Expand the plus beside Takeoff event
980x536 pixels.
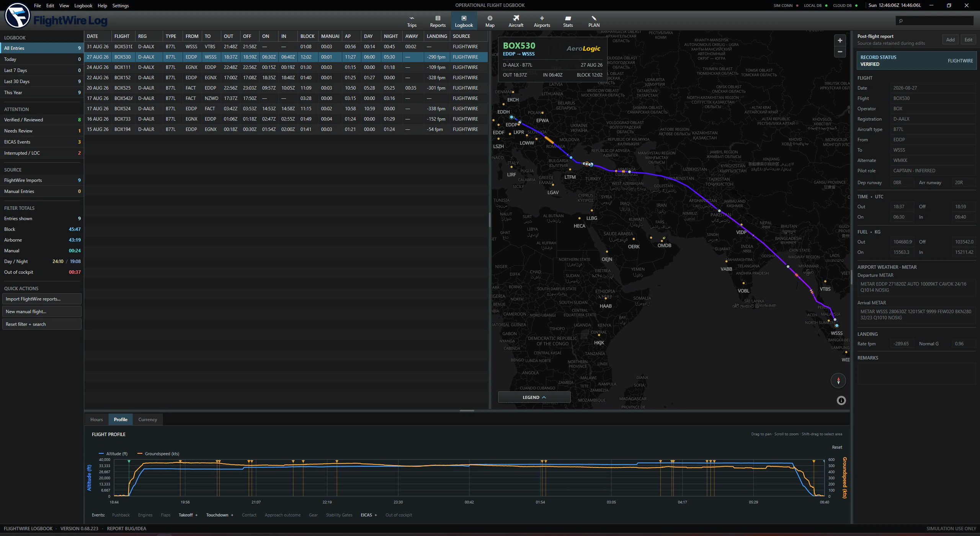[x=196, y=515]
